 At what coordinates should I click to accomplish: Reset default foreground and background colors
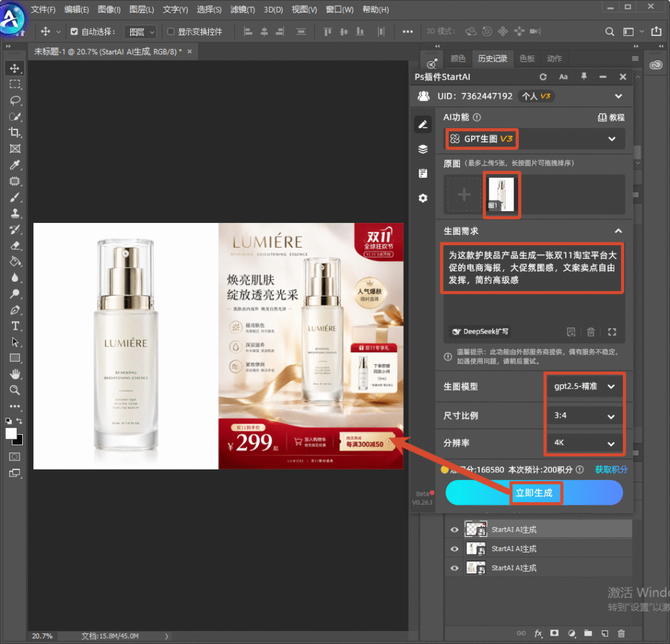point(9,420)
